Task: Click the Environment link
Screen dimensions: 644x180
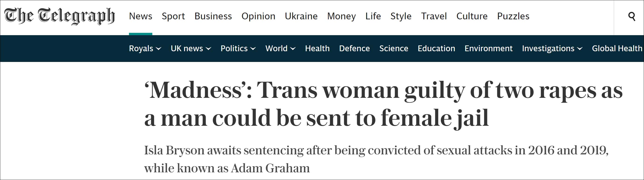Action: tap(488, 48)
